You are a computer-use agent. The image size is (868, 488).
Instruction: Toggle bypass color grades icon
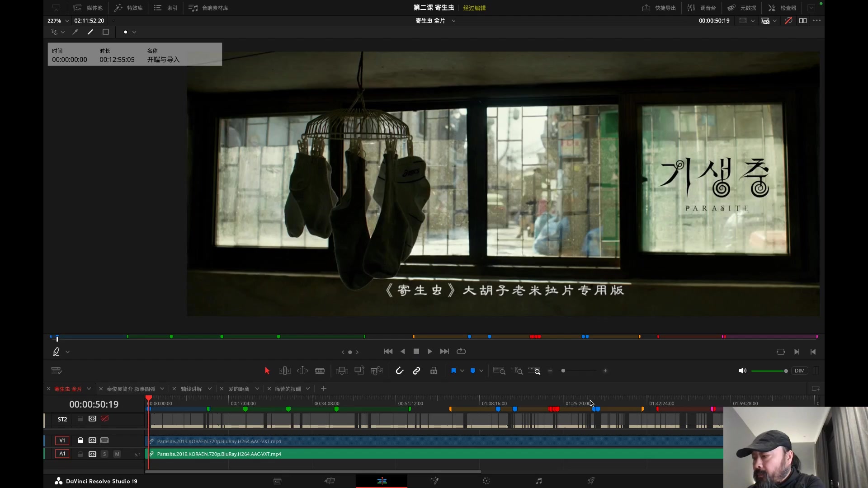pos(788,21)
